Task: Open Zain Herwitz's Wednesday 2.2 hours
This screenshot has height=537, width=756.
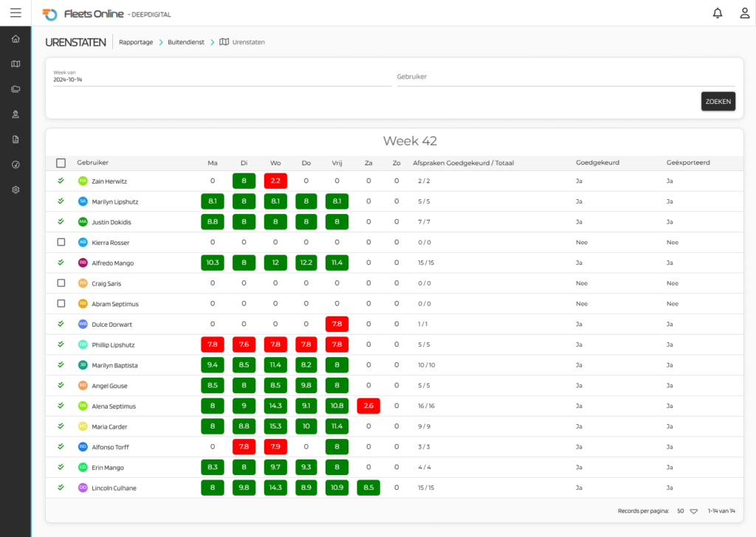Action: click(x=275, y=181)
